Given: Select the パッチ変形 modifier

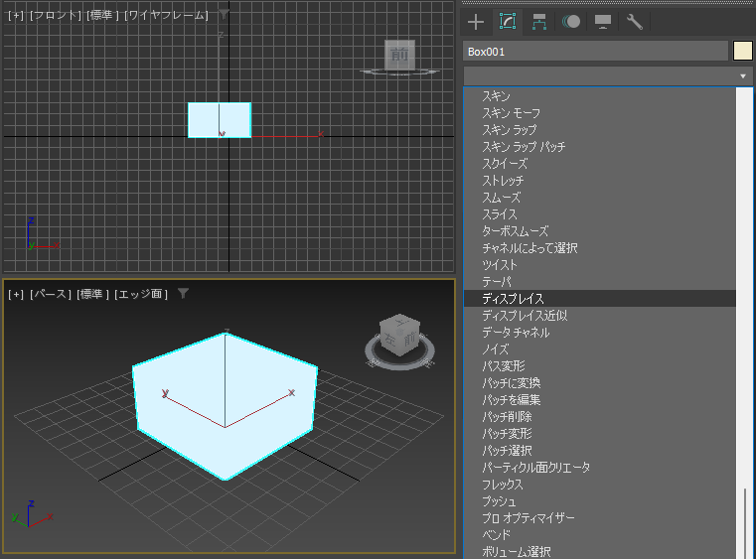Looking at the screenshot, I should point(600,434).
